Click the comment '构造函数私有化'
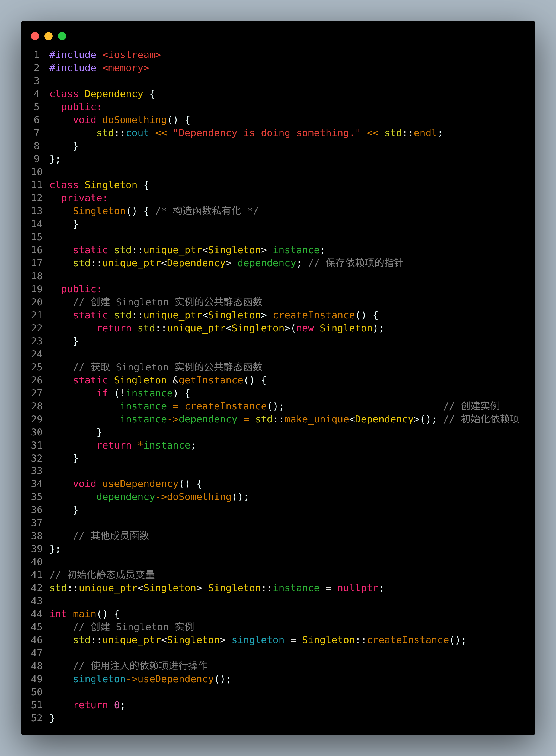The image size is (556, 756). click(x=207, y=211)
